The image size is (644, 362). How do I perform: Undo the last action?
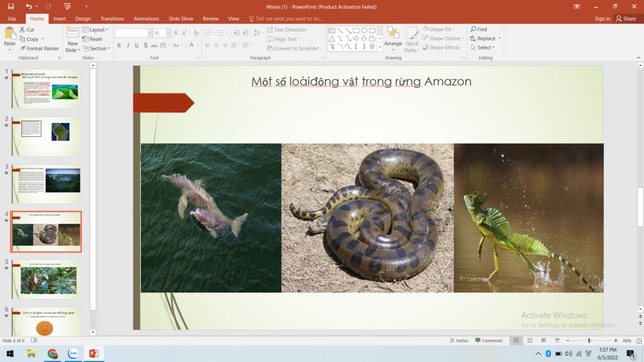28,6
